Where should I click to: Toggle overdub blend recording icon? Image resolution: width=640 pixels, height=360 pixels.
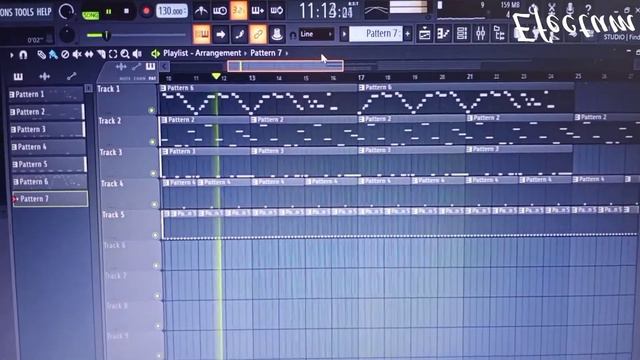[258, 11]
